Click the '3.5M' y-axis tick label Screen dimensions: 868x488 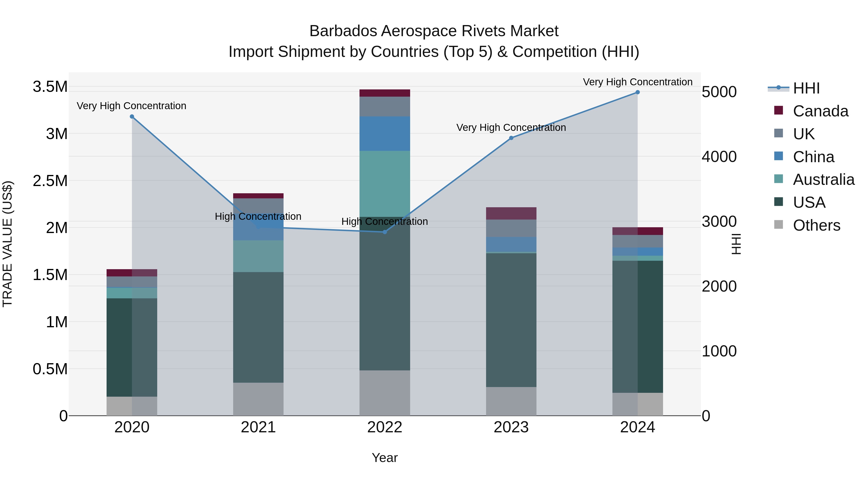point(50,87)
